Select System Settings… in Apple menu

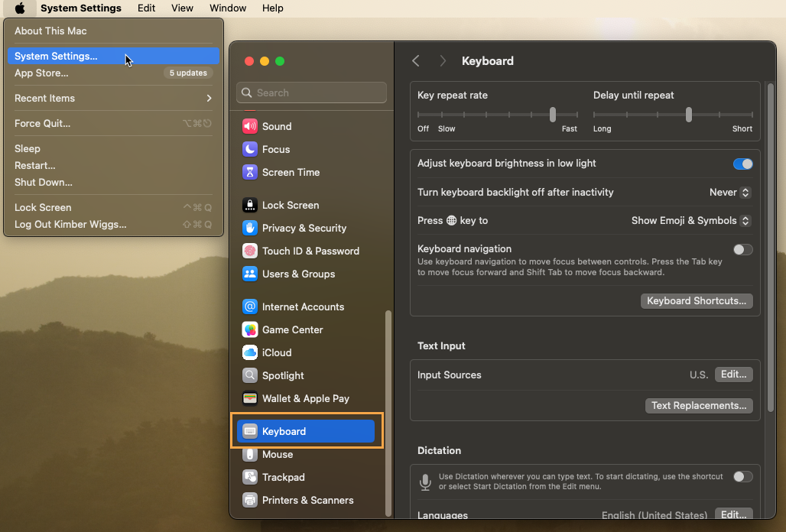113,56
